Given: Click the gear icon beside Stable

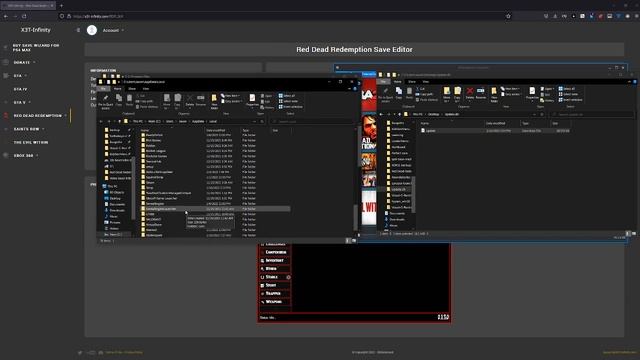Looking at the screenshot, I should [288, 277].
